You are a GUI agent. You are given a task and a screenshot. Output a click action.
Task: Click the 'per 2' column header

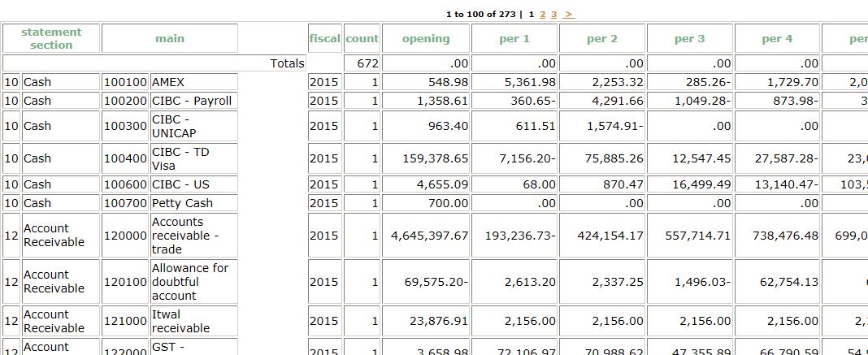coord(601,39)
